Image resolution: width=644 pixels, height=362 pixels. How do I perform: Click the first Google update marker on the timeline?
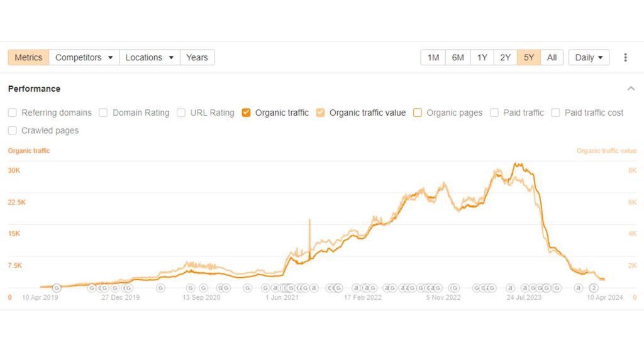coord(56,288)
